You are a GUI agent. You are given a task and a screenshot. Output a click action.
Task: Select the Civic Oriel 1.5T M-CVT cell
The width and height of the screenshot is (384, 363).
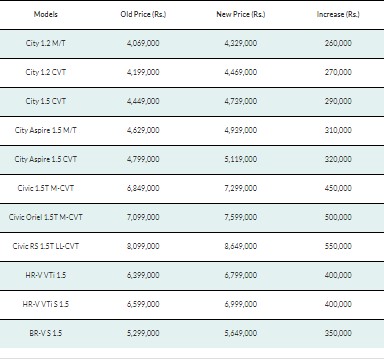[x=46, y=217]
